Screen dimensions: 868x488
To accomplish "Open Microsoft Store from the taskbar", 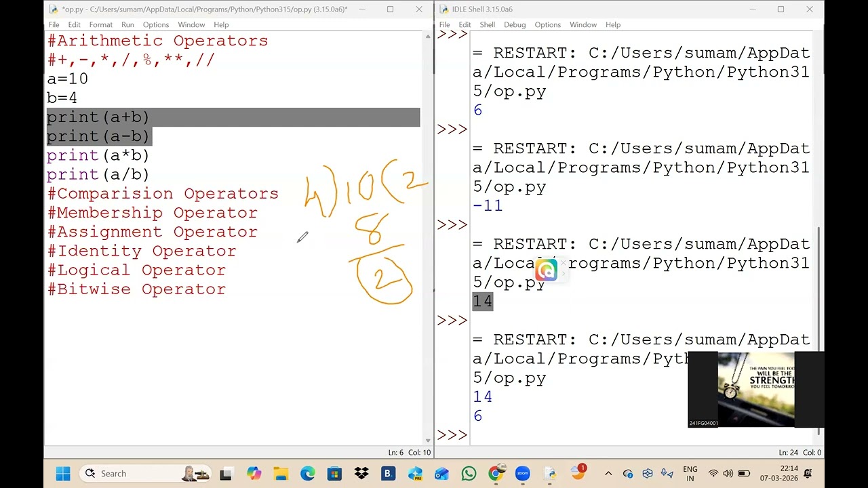I will pos(334,473).
